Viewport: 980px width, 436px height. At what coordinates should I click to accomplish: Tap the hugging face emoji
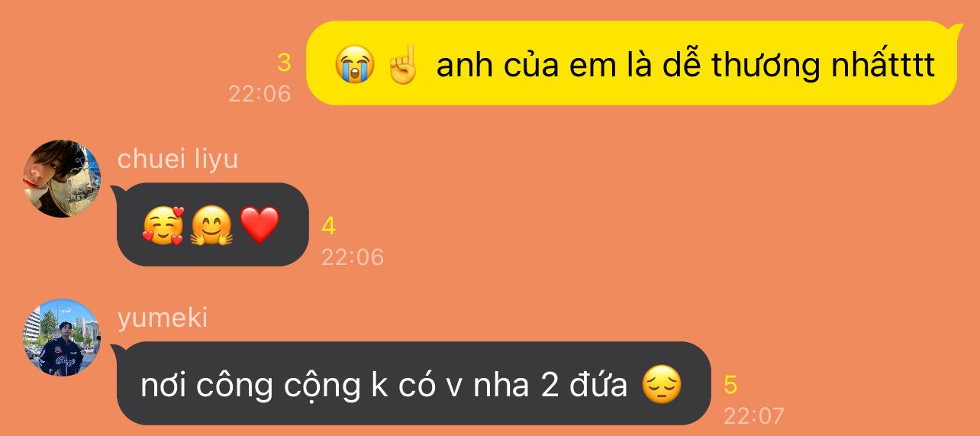[211, 225]
